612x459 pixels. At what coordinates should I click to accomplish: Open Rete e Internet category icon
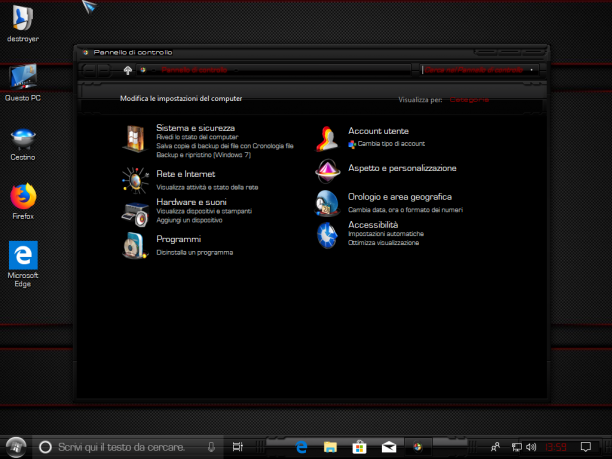point(135,180)
